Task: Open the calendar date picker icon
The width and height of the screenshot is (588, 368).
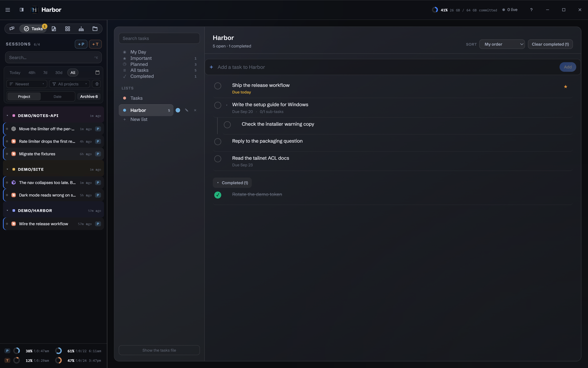Action: coord(98,73)
